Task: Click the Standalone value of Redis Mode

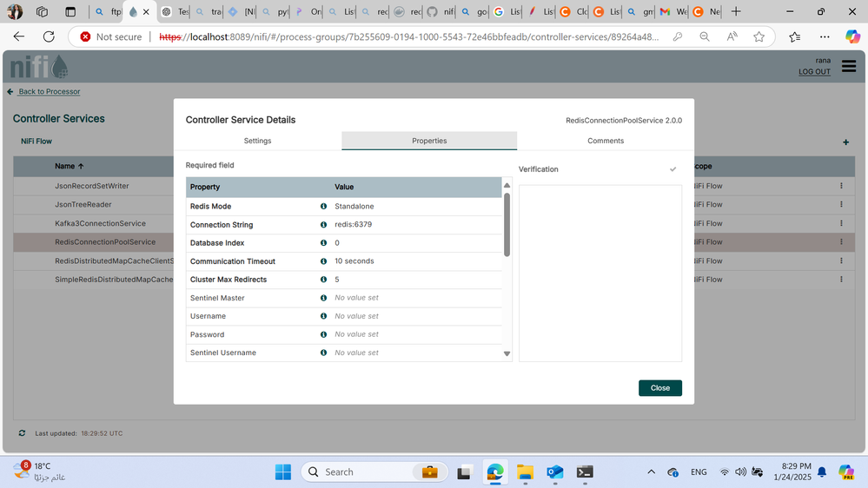Action: (x=354, y=207)
